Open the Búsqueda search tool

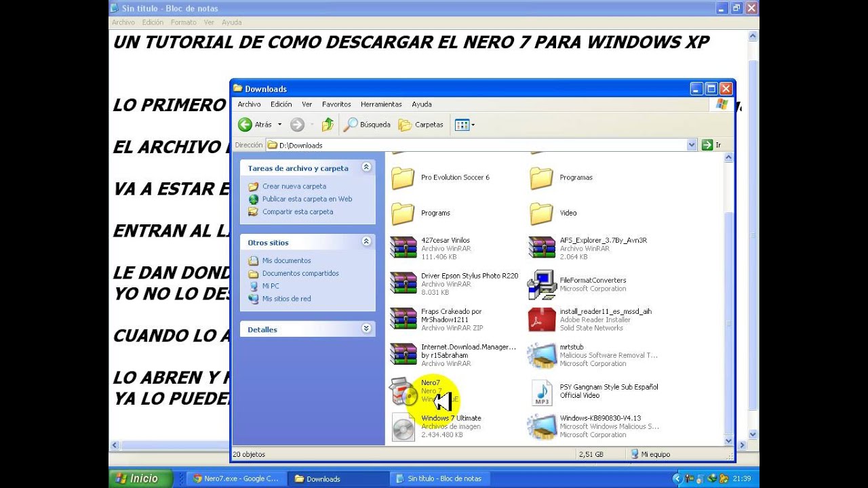[x=367, y=125]
